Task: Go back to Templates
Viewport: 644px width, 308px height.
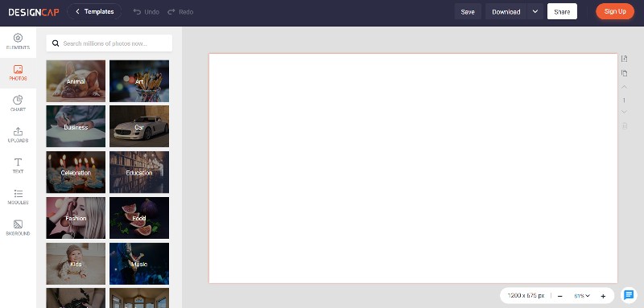Action: pyautogui.click(x=94, y=11)
